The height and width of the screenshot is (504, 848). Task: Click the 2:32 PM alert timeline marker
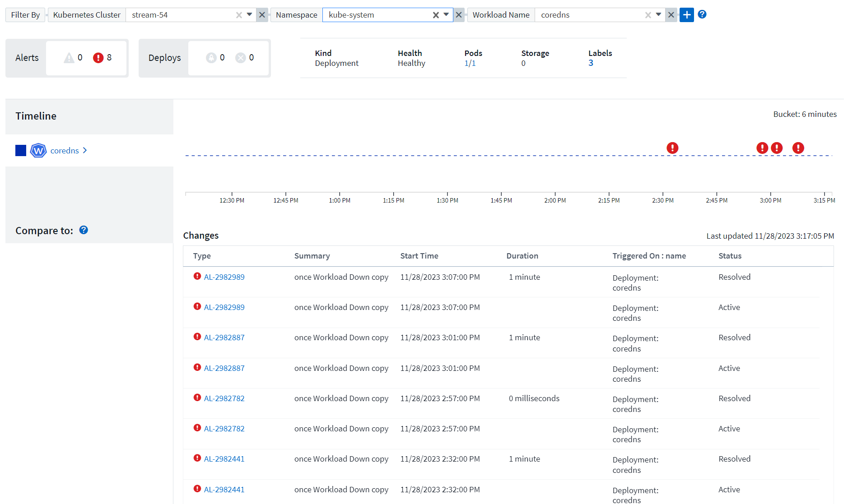click(672, 148)
